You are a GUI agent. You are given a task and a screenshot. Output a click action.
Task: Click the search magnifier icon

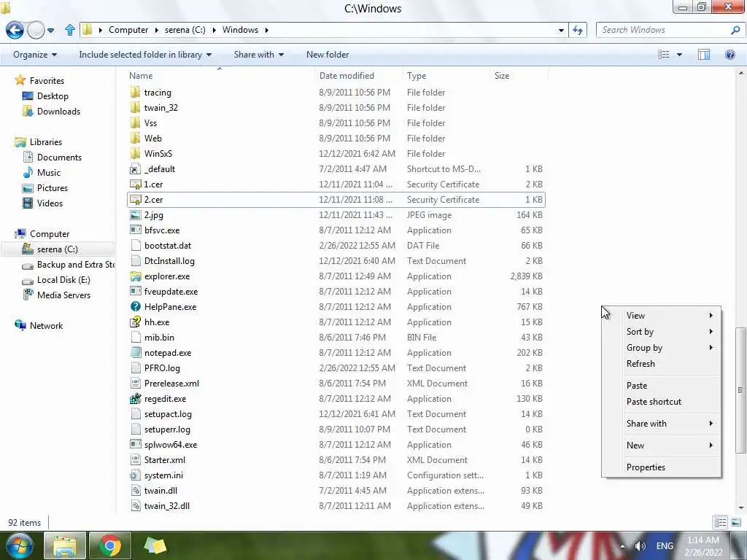[x=735, y=30]
